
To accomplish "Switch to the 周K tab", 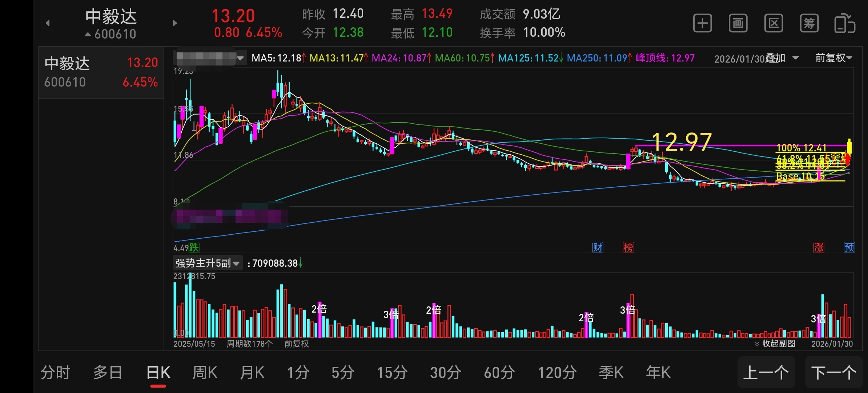I will (x=205, y=373).
